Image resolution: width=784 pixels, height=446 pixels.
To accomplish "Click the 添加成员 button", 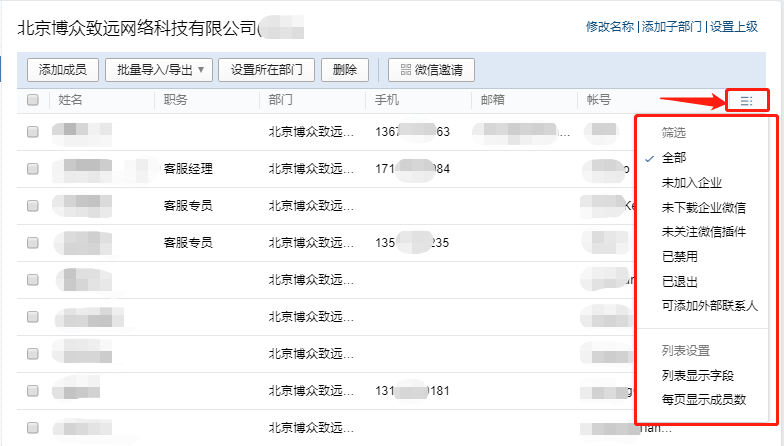I will coord(62,70).
